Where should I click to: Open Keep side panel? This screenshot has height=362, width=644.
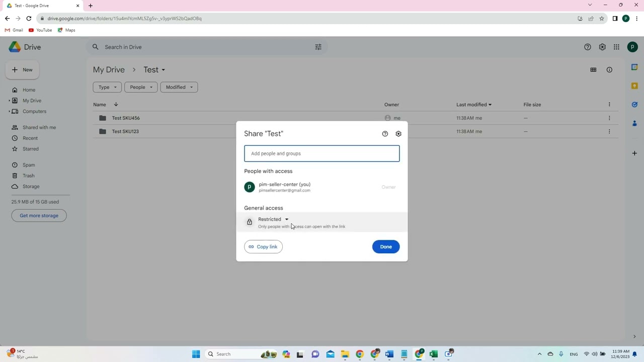click(x=634, y=86)
